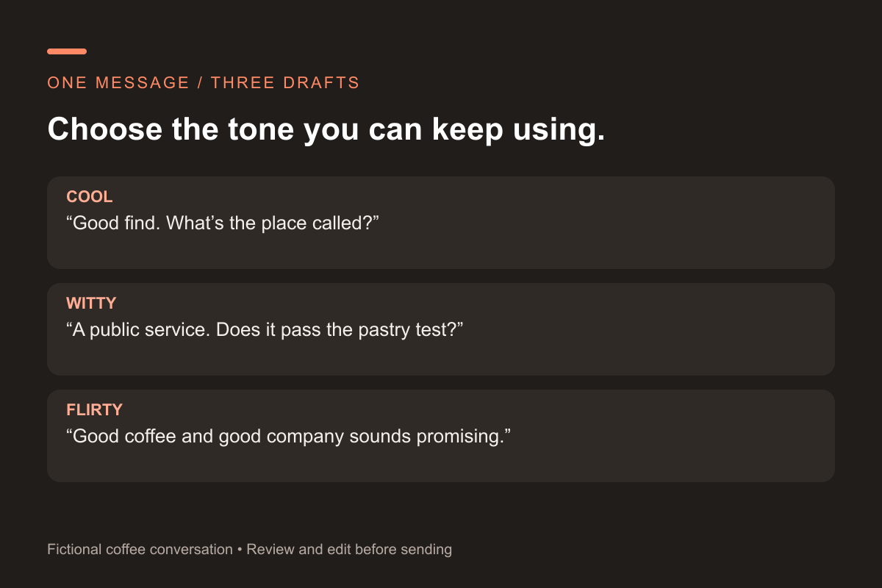Click the COOL tone label
The height and width of the screenshot is (588, 882).
tap(90, 197)
